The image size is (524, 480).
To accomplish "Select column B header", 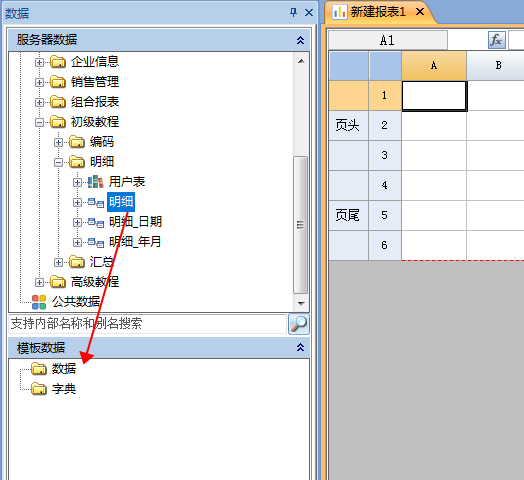I will click(x=498, y=66).
